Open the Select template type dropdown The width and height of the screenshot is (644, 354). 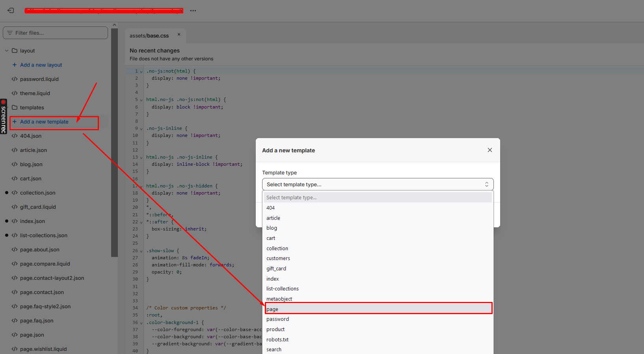coord(378,184)
